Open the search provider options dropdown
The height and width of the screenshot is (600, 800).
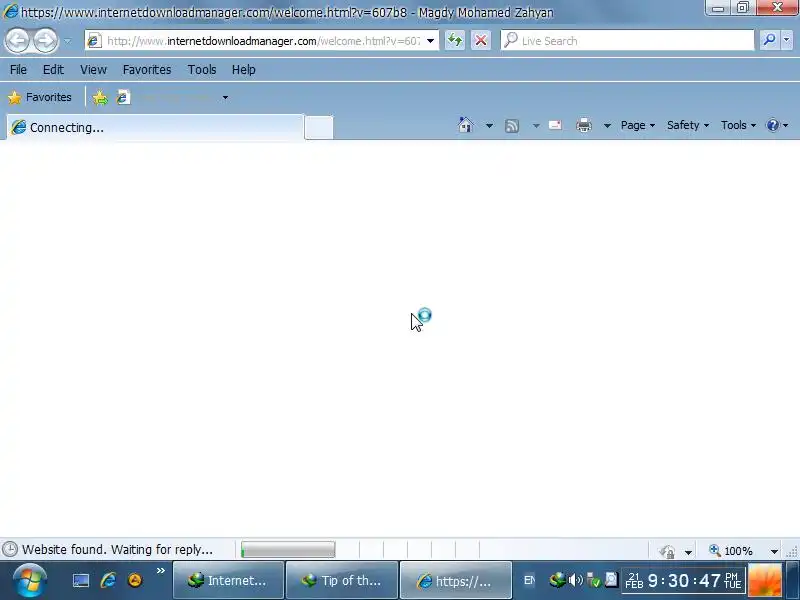coord(786,40)
